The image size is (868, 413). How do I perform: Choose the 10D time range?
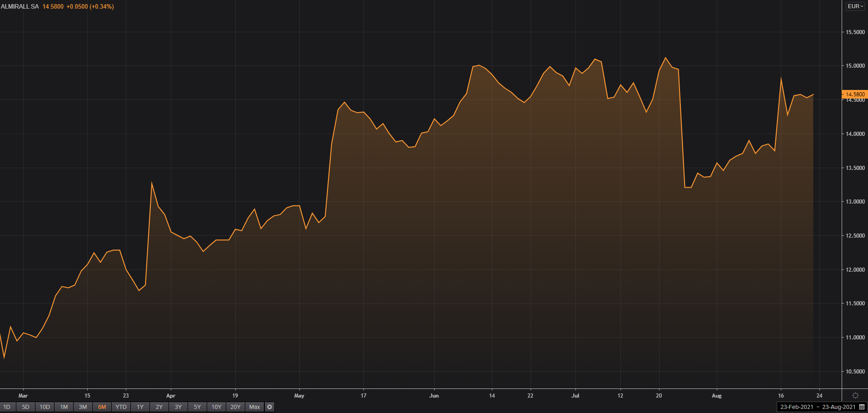pos(45,407)
